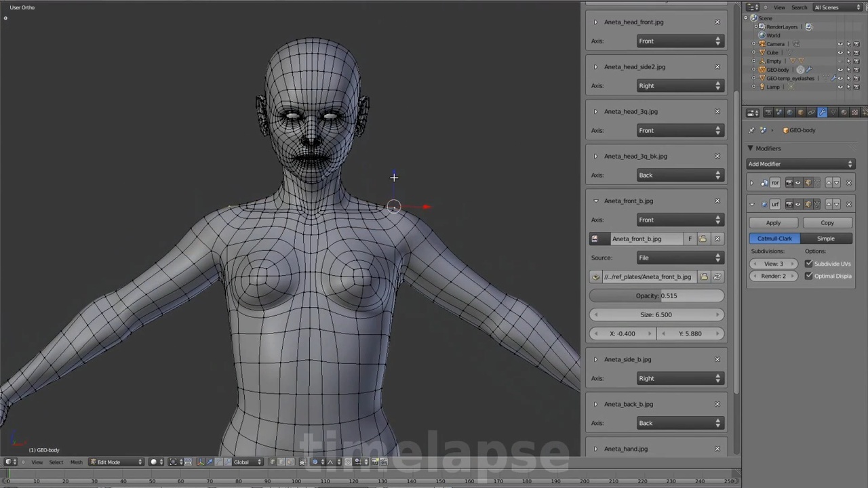This screenshot has width=868, height=488.
Task: Open the Search menu in the Outliner
Action: (799, 7)
